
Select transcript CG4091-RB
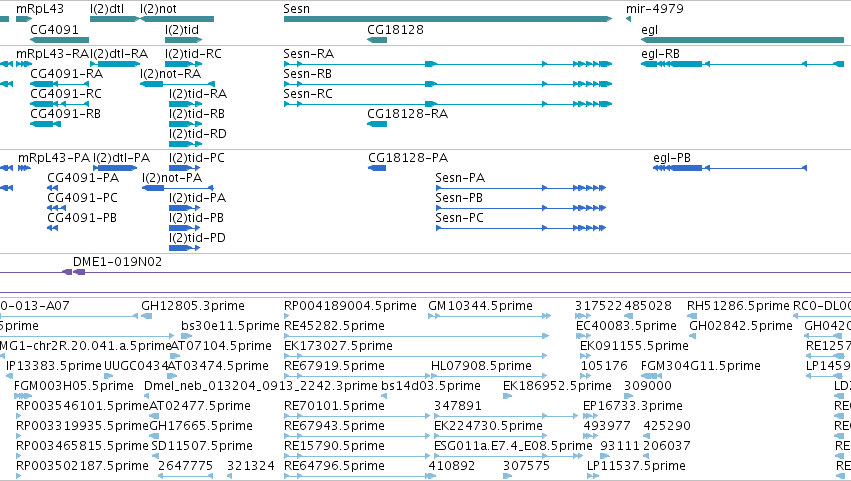[x=65, y=114]
